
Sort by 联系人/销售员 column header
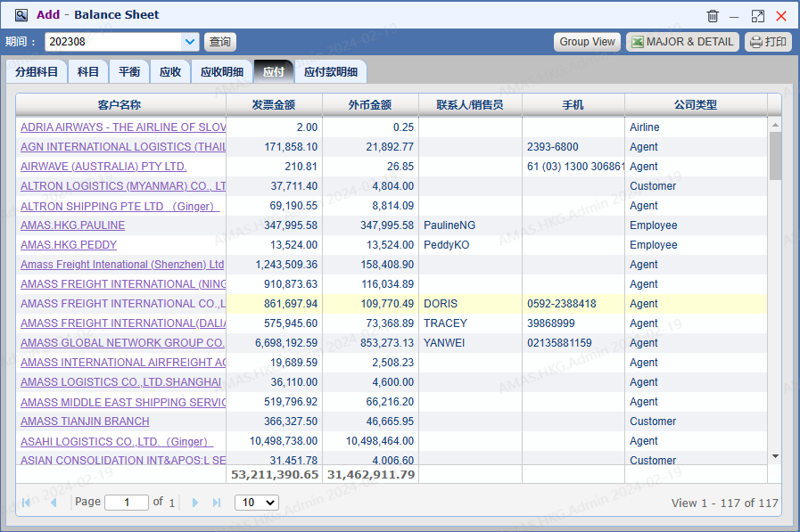point(470,105)
